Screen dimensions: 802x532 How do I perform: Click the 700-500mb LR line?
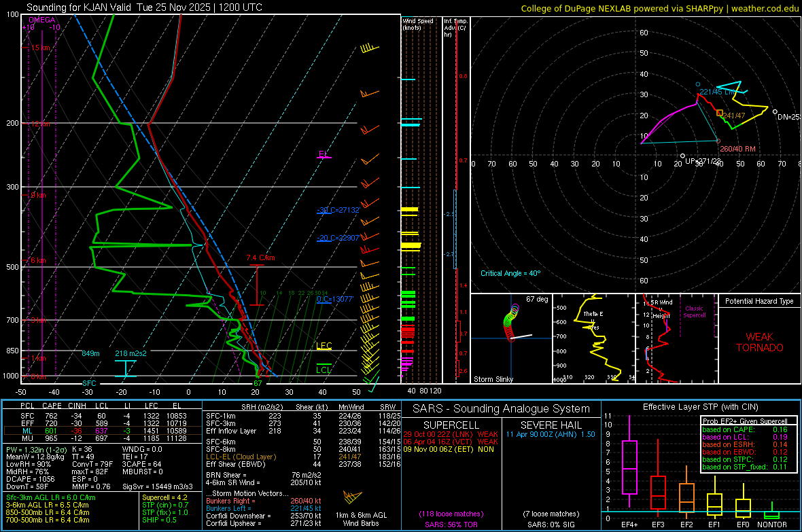tap(48, 520)
